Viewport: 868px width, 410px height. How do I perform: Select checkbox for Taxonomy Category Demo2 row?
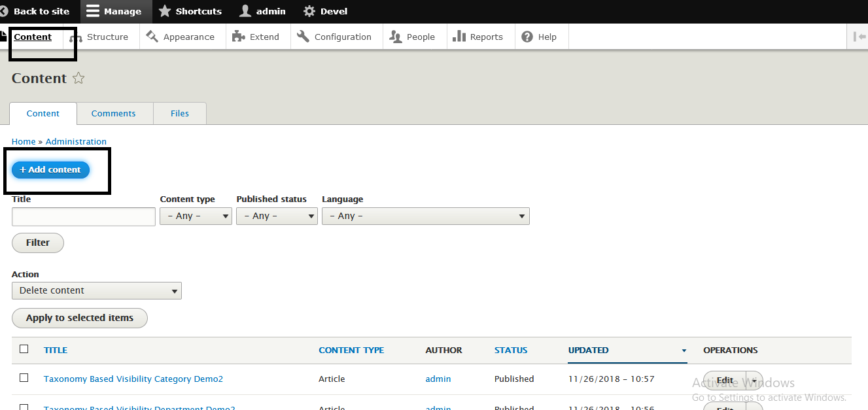pyautogui.click(x=24, y=378)
